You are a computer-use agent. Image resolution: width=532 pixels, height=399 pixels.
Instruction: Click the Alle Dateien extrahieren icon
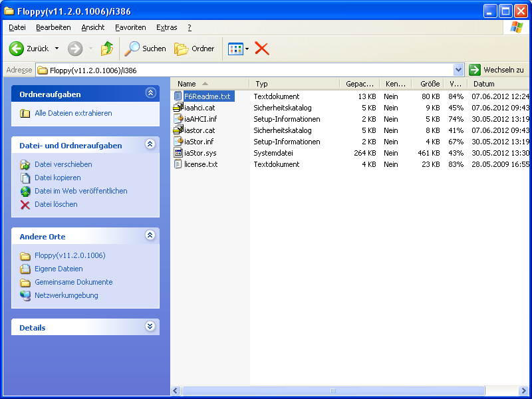[25, 113]
